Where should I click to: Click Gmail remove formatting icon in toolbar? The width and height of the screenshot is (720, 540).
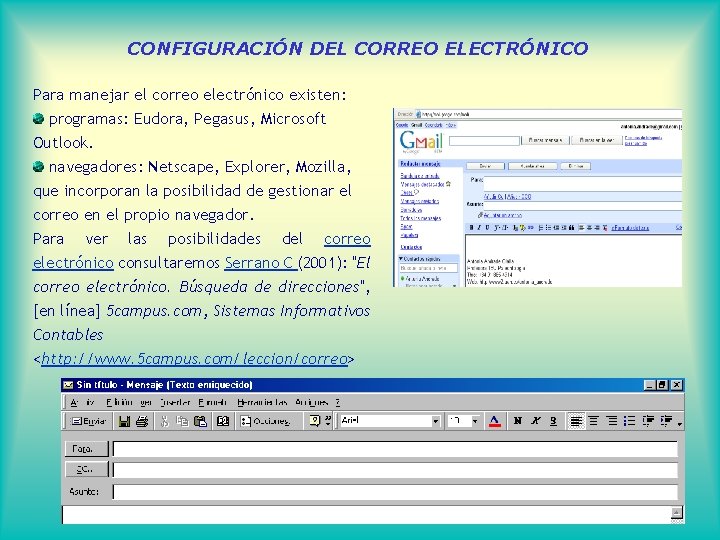click(x=605, y=228)
